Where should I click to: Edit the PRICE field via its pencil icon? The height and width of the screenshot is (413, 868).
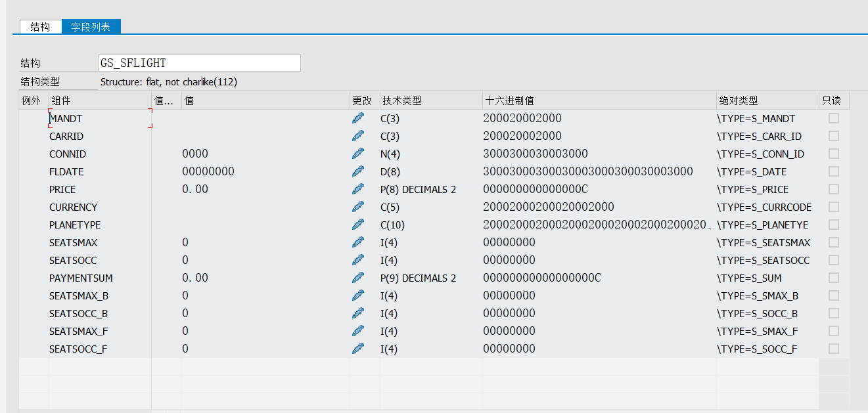(357, 188)
